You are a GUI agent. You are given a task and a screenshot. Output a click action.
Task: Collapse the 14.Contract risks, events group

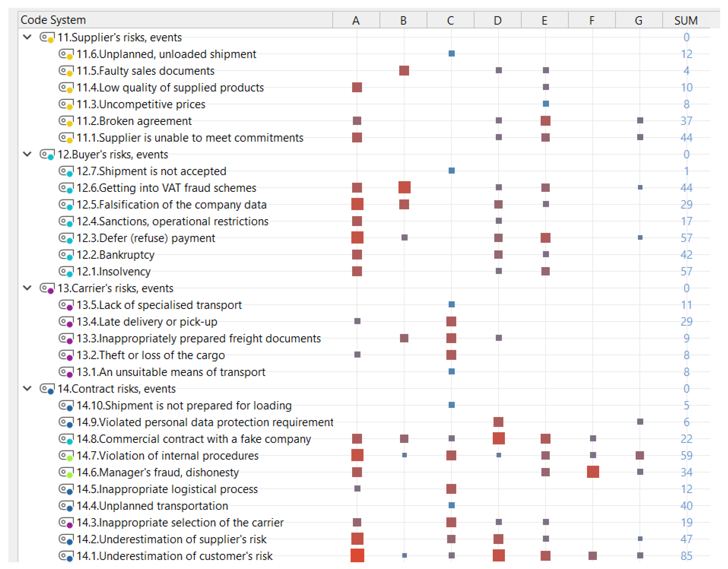[x=27, y=389]
